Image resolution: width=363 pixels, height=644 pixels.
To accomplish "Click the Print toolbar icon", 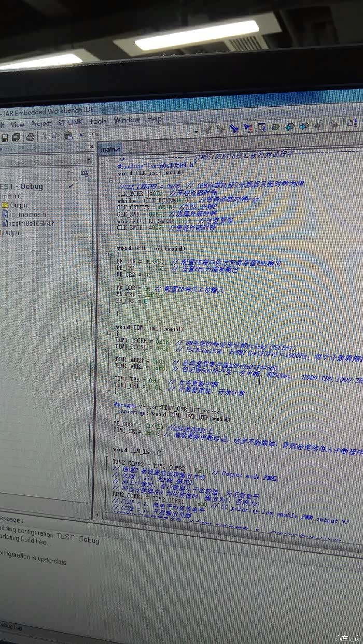I will (30, 137).
